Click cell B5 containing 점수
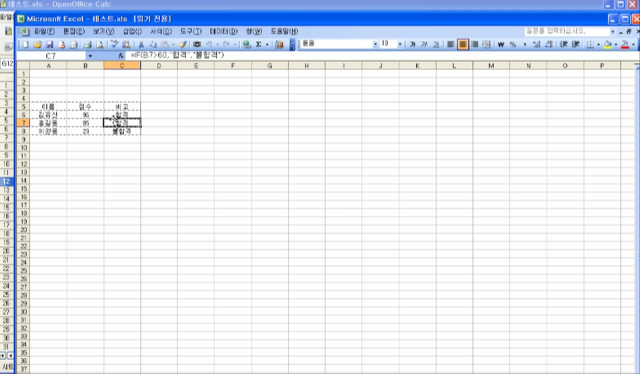 (x=85, y=106)
